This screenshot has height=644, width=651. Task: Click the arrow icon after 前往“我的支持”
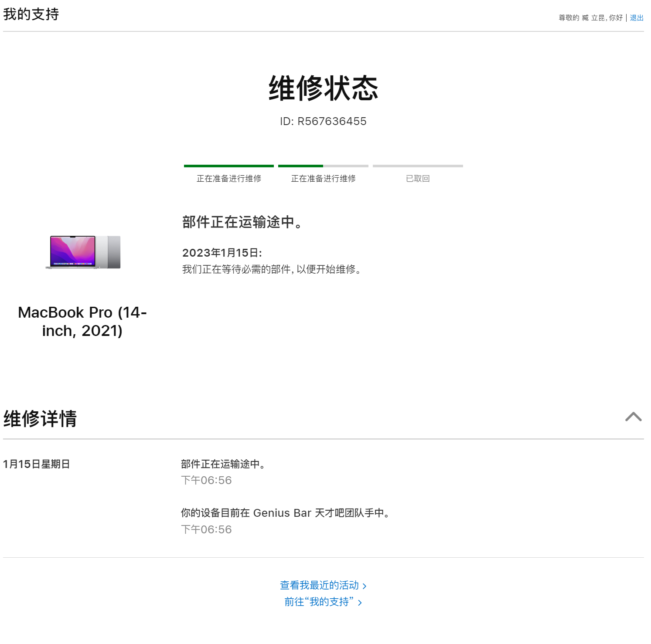point(360,603)
